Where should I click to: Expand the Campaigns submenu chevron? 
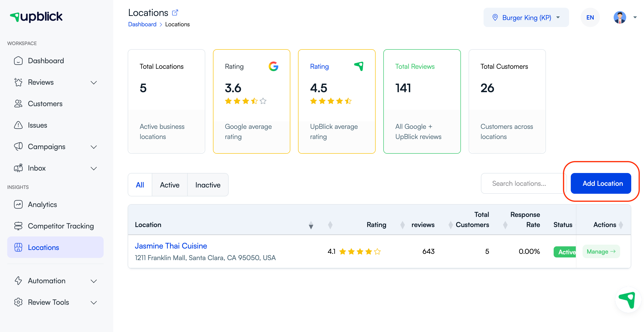pos(94,147)
